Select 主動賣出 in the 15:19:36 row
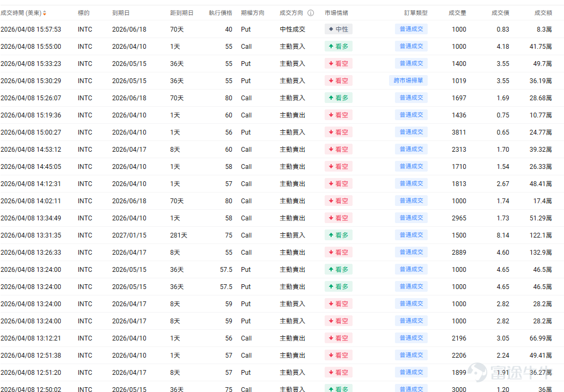Viewport: 564px width, 392px height. coord(292,115)
